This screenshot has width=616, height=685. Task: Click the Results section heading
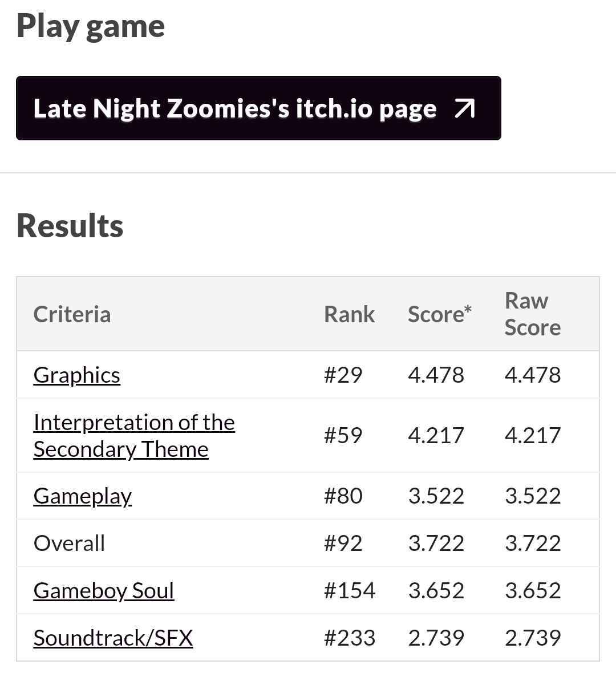tap(70, 226)
